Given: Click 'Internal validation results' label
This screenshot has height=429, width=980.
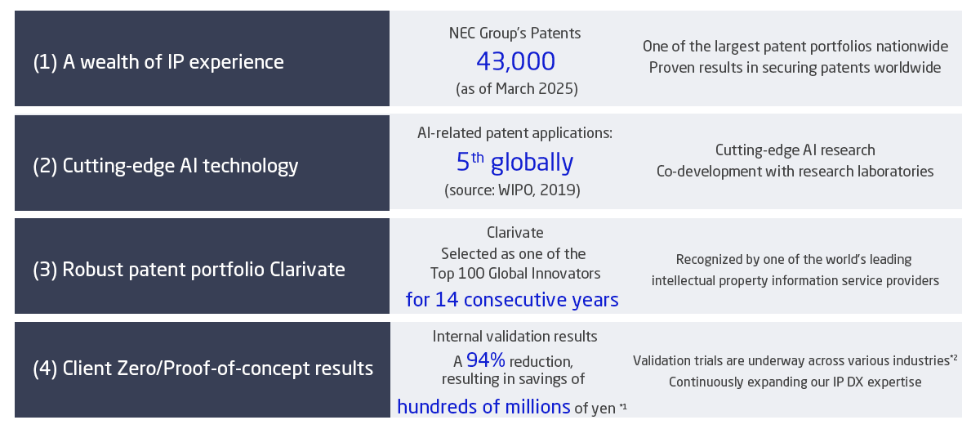Looking at the screenshot, I should [514, 336].
